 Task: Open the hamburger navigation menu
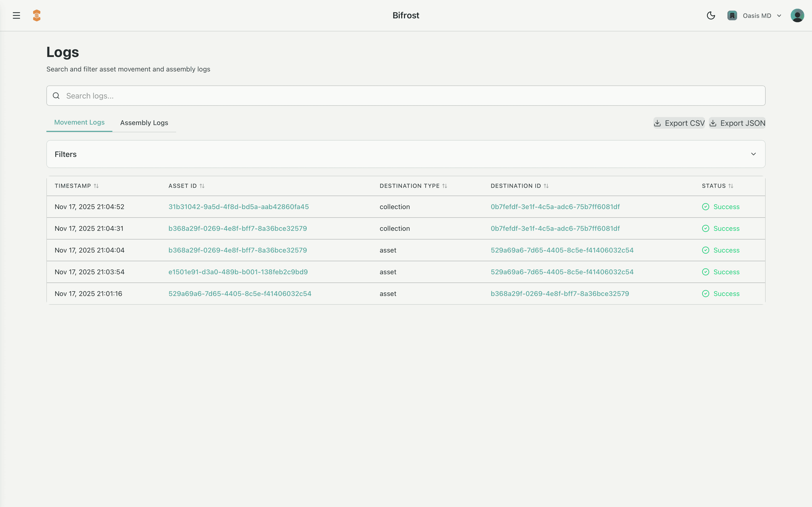(x=16, y=15)
